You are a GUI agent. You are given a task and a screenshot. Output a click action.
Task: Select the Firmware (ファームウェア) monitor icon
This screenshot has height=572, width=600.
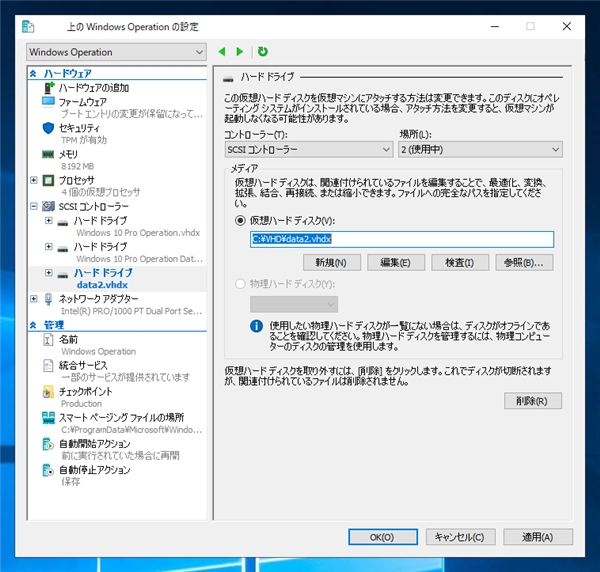coord(48,102)
